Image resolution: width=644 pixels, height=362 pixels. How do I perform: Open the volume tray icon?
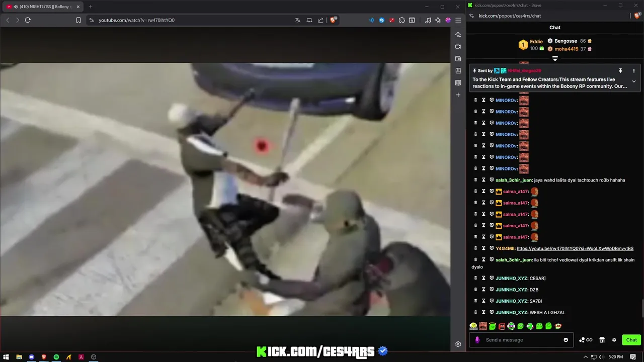click(602, 357)
